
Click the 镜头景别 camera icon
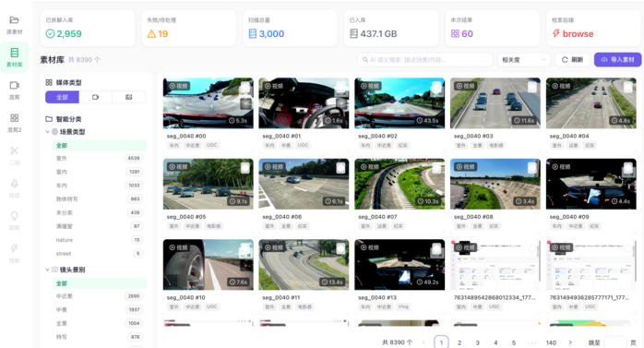click(x=54, y=270)
